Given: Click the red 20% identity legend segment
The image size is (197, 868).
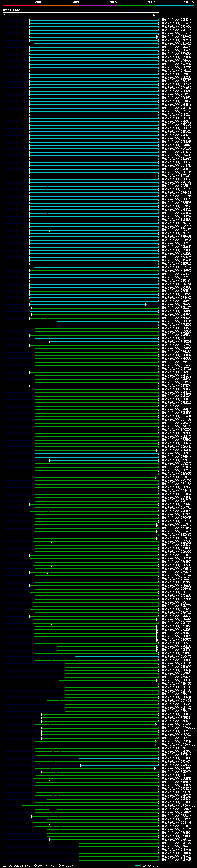Looking at the screenshot, I should 22,6.
